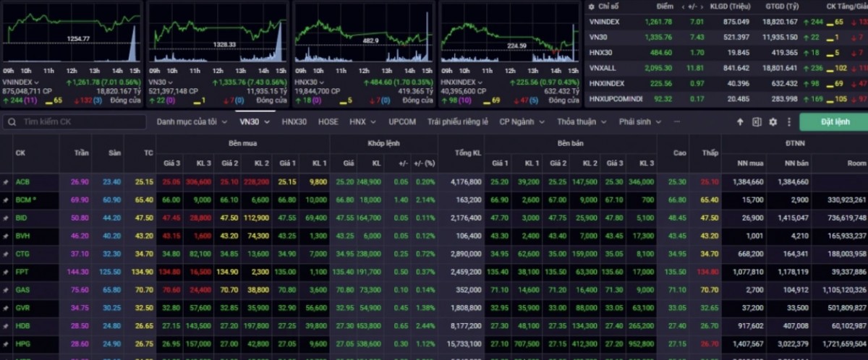Export the price board to Excel
The width and height of the screenshot is (868, 360).
tap(757, 122)
